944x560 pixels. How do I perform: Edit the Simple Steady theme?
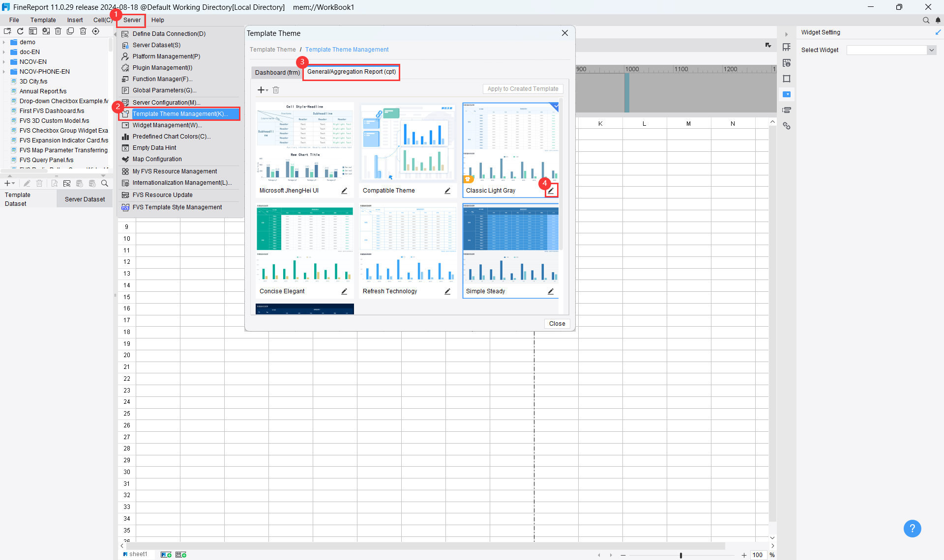(x=551, y=291)
